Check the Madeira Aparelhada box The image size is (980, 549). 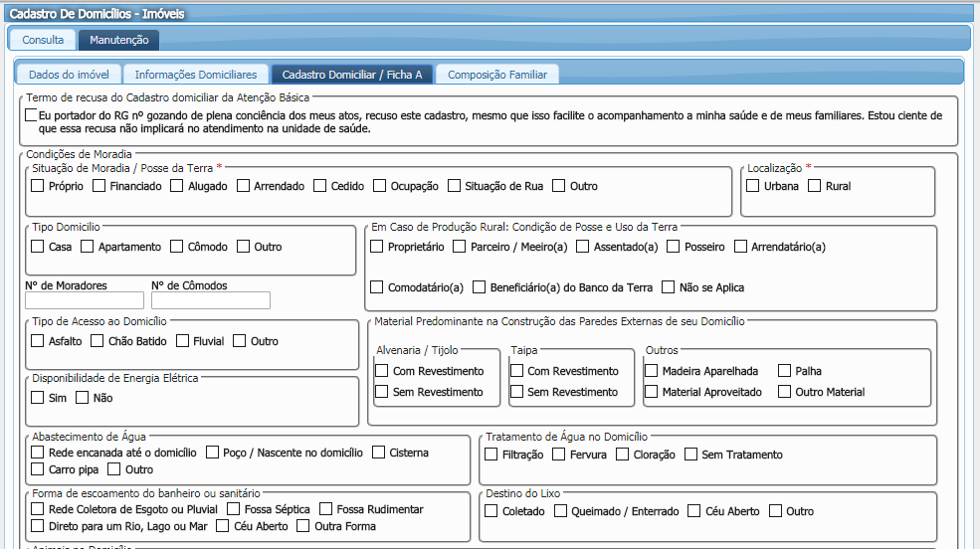652,370
